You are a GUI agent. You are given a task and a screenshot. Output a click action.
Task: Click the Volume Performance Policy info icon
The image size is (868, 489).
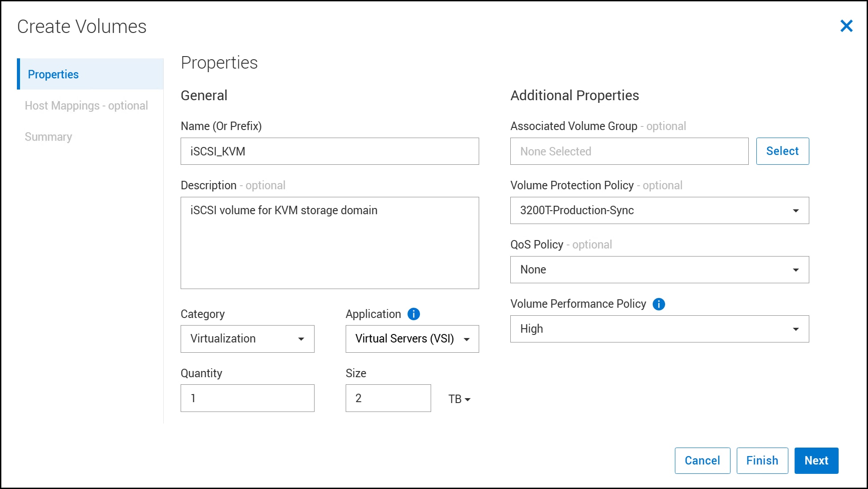pyautogui.click(x=659, y=304)
